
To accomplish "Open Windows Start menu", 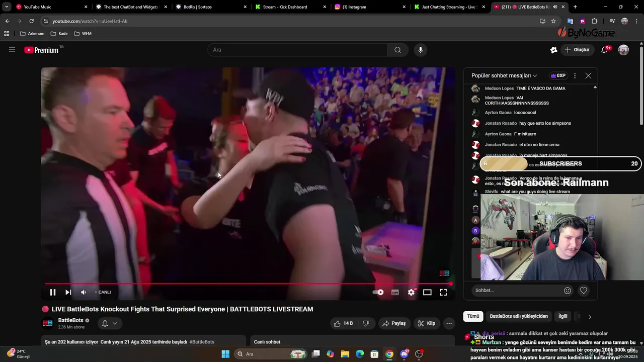I will (225, 354).
